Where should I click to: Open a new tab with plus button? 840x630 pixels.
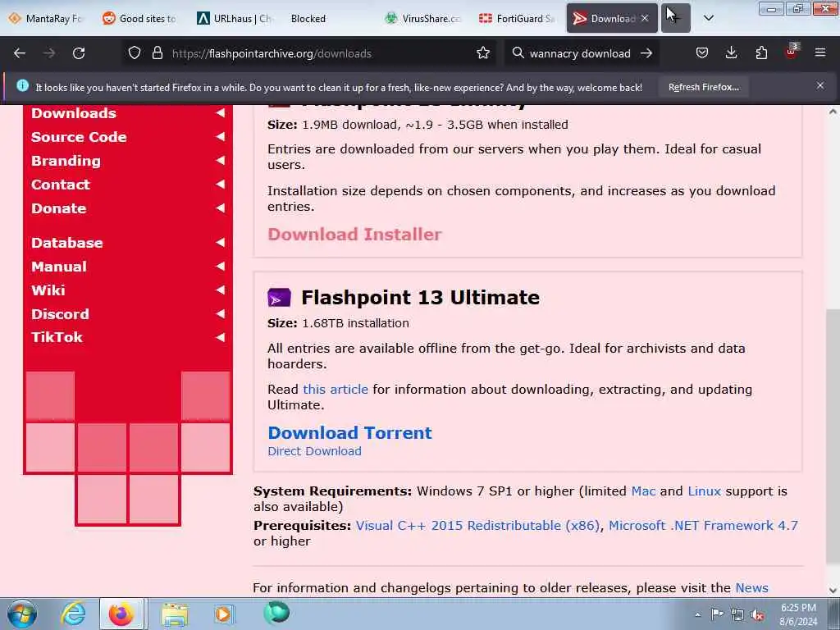pyautogui.click(x=676, y=18)
